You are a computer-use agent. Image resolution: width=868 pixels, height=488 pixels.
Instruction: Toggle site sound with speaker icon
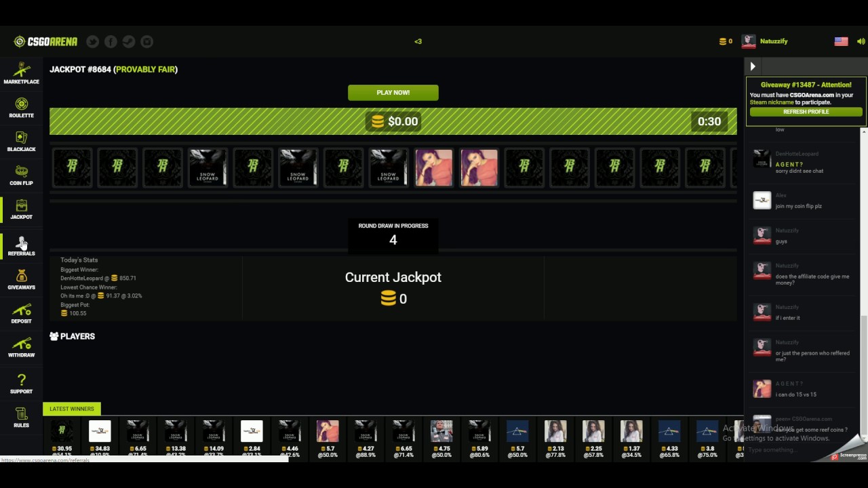(861, 41)
